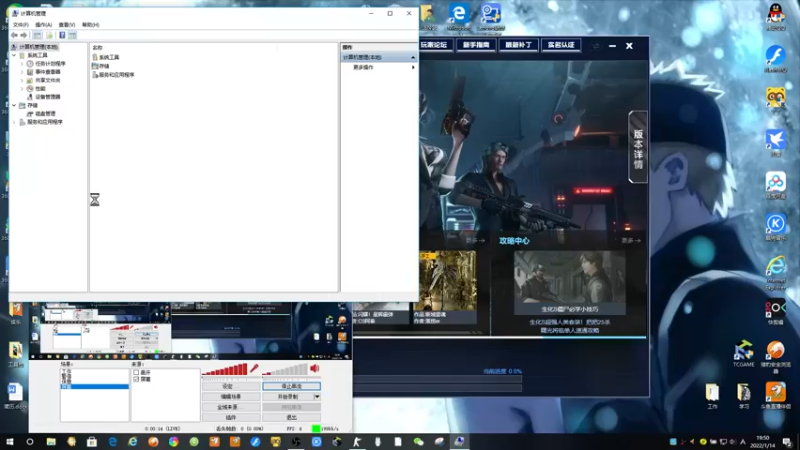Click 实名认证 button in game launcher
Image resolution: width=800 pixels, height=450 pixels.
click(x=561, y=45)
